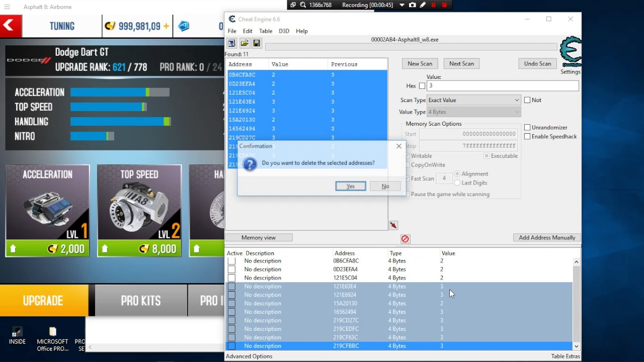This screenshot has width=644, height=362.
Task: Click the recorder's window-select icon
Action: tap(293, 5)
